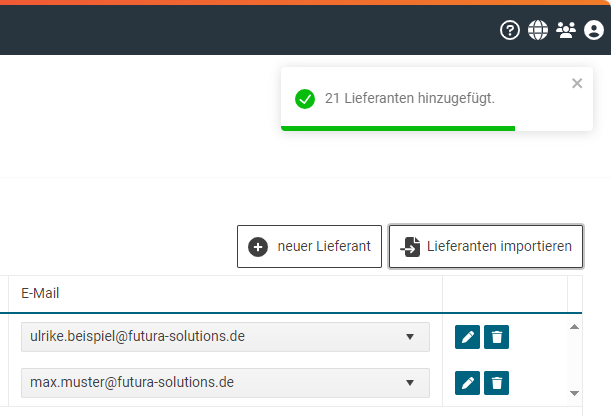Screen dimensions: 611x416
Task: Click the globe language icon
Action: pos(538,30)
